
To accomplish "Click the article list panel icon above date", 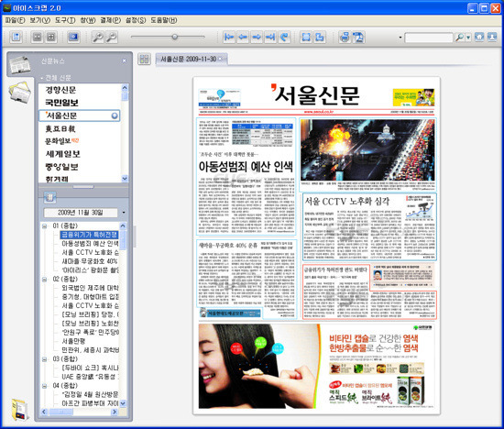I will click(x=49, y=197).
